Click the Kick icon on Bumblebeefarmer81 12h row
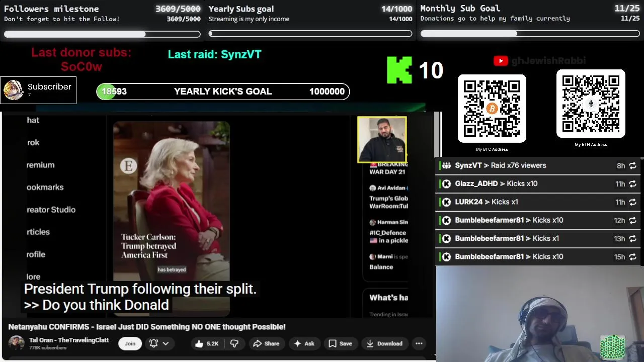This screenshot has height=362, width=644. (x=446, y=220)
